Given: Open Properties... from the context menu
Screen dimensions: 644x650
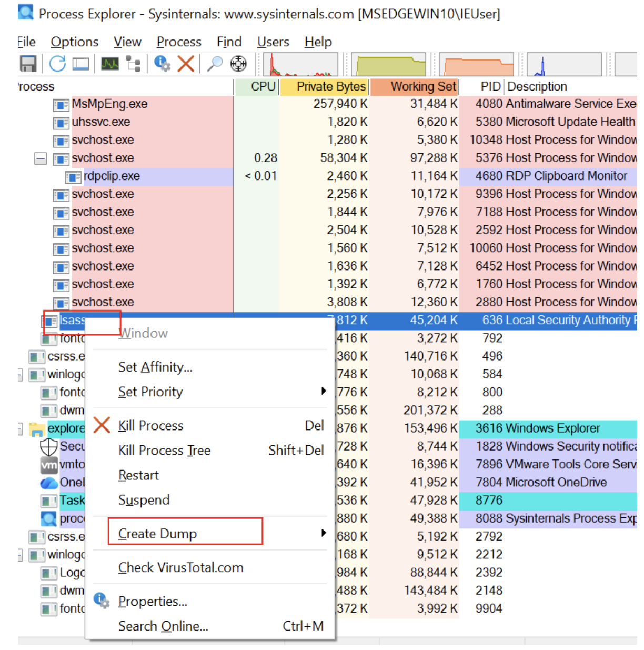Looking at the screenshot, I should [153, 601].
